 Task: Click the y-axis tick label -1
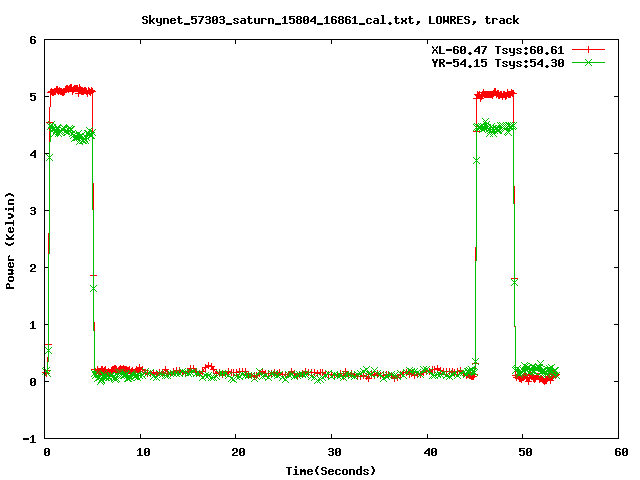click(x=29, y=439)
